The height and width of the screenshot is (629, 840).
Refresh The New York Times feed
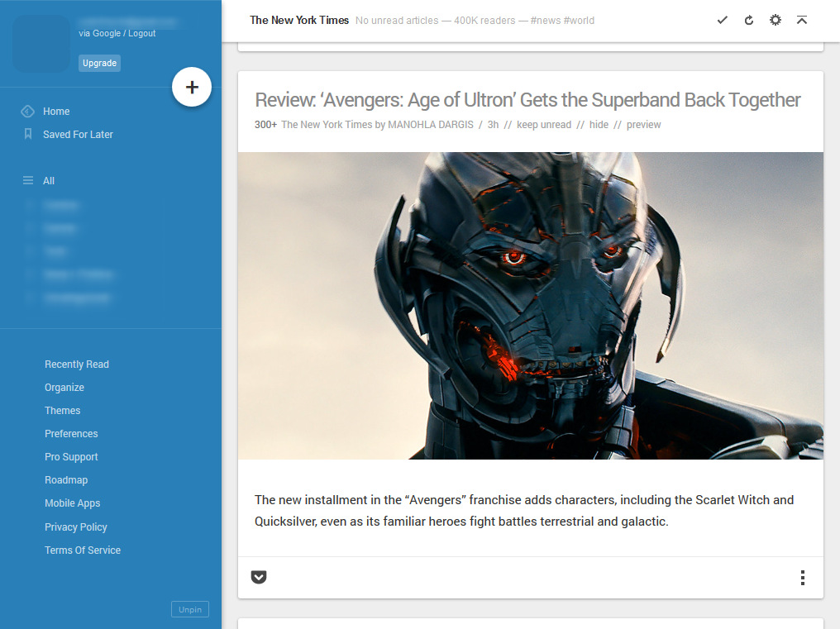tap(748, 19)
